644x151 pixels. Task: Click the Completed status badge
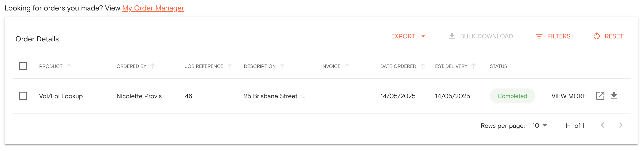click(x=512, y=96)
